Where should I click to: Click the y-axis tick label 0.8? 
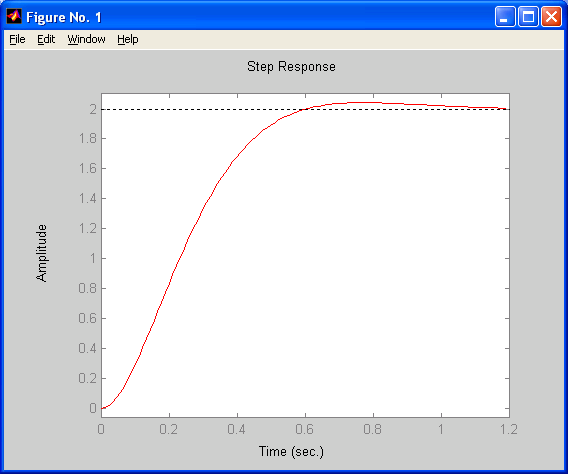[x=88, y=288]
